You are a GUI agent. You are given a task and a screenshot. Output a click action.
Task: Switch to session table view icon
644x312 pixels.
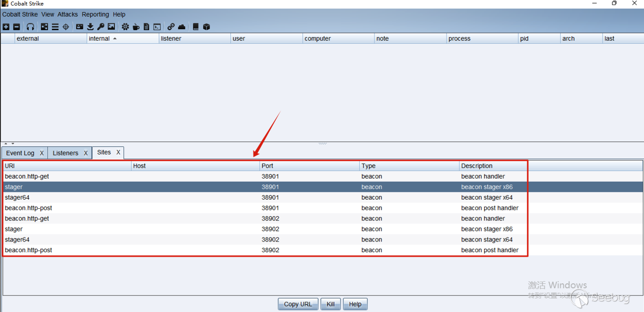click(x=55, y=27)
